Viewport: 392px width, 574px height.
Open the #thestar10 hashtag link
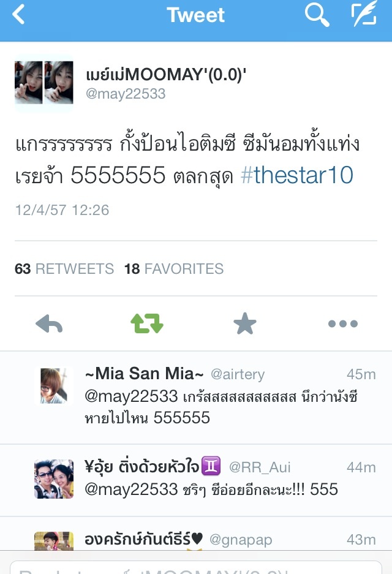(x=297, y=175)
